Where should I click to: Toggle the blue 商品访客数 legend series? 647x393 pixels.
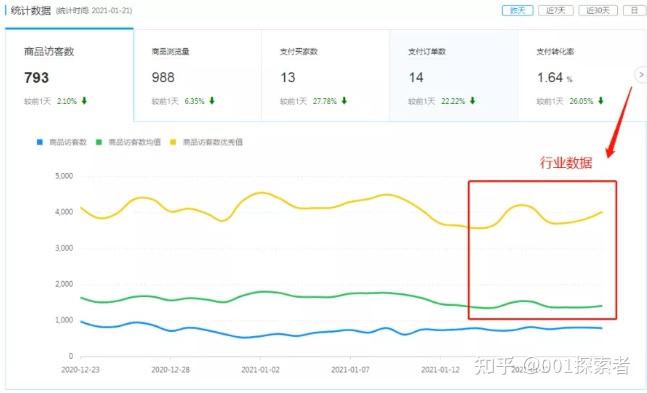point(62,142)
